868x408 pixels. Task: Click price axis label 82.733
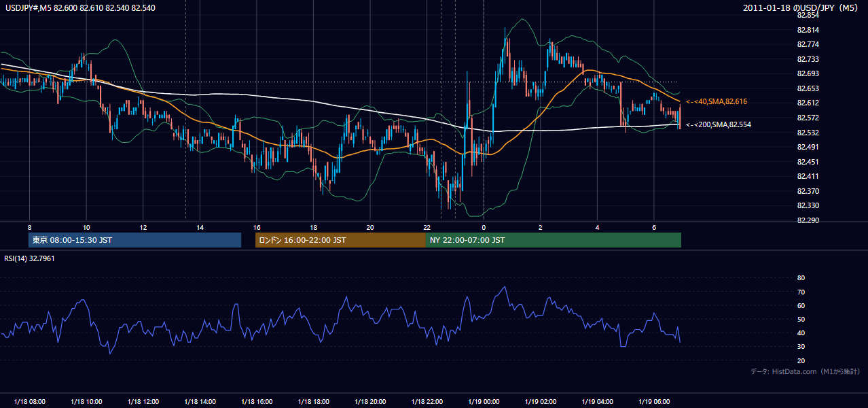pos(808,59)
